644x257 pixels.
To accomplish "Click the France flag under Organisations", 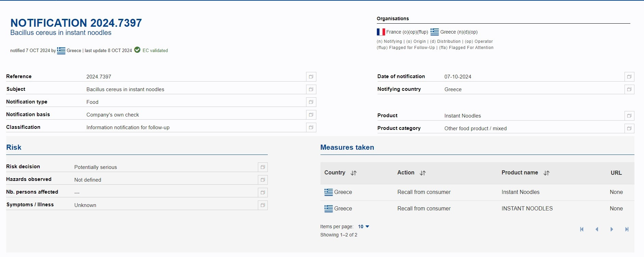I will pos(381,32).
